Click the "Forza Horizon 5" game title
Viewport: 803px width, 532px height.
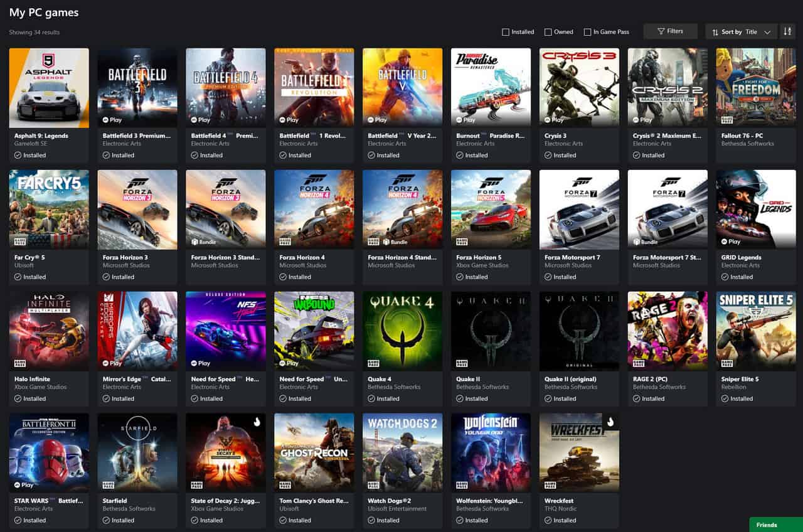pos(479,257)
